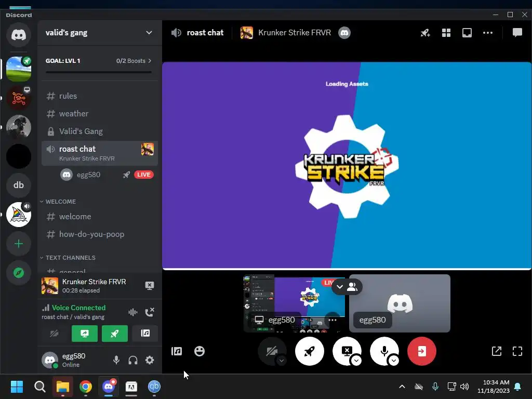View 0/2 Boosts goal details
The height and width of the screenshot is (399, 532).
pos(134,61)
